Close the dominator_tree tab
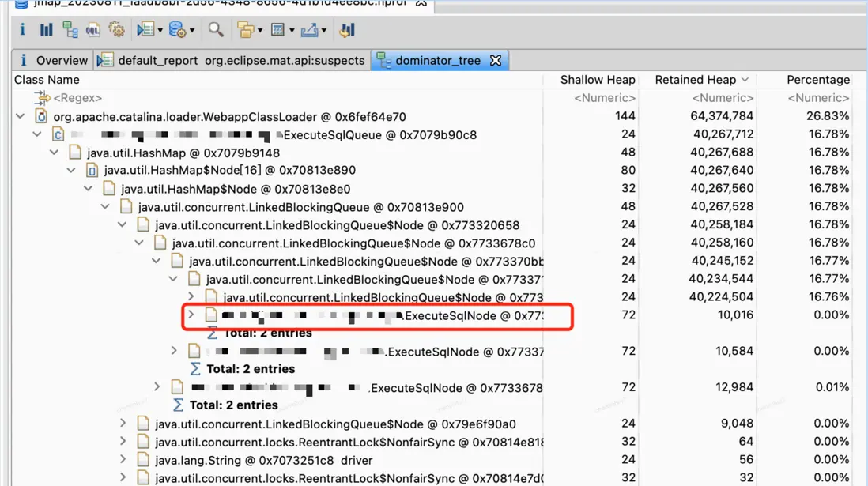Image resolution: width=868 pixels, height=486 pixels. 496,60
